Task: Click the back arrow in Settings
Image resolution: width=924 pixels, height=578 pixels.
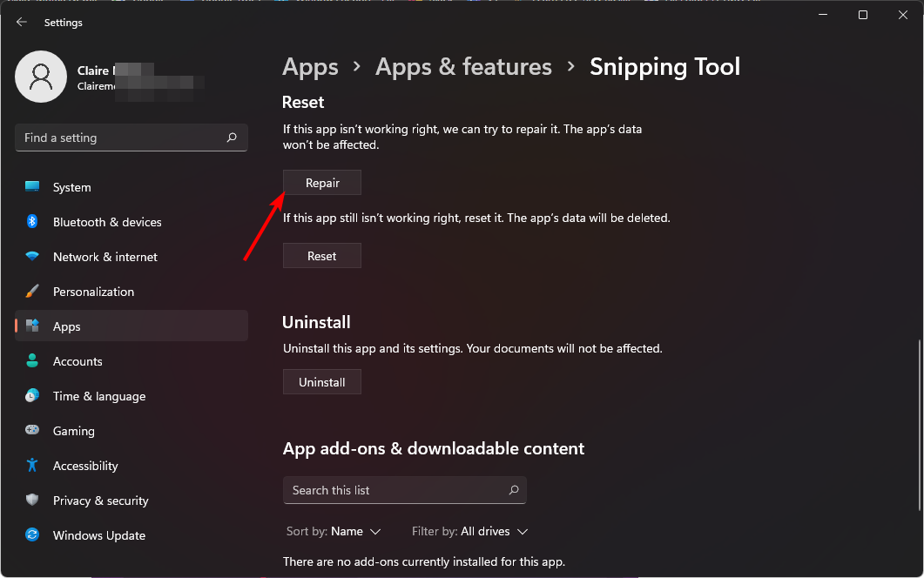Action: click(x=21, y=22)
